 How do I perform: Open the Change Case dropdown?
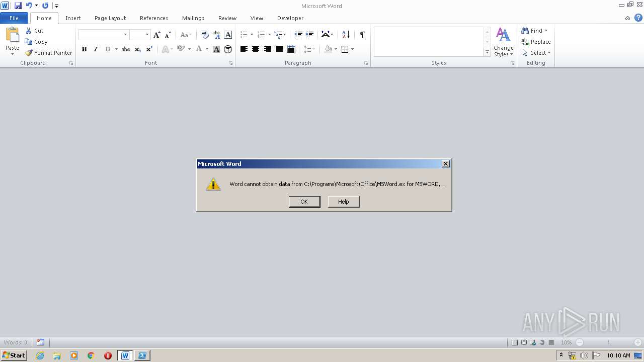coord(186,35)
